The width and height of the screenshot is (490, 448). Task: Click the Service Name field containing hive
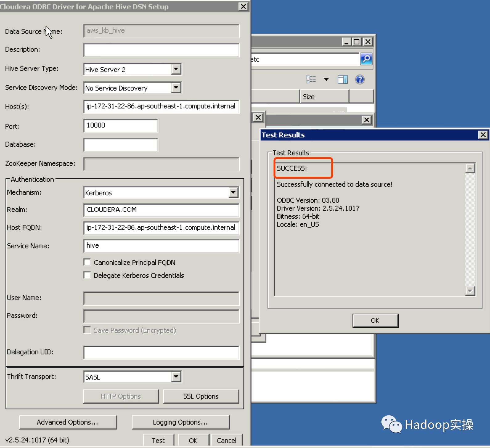click(161, 246)
